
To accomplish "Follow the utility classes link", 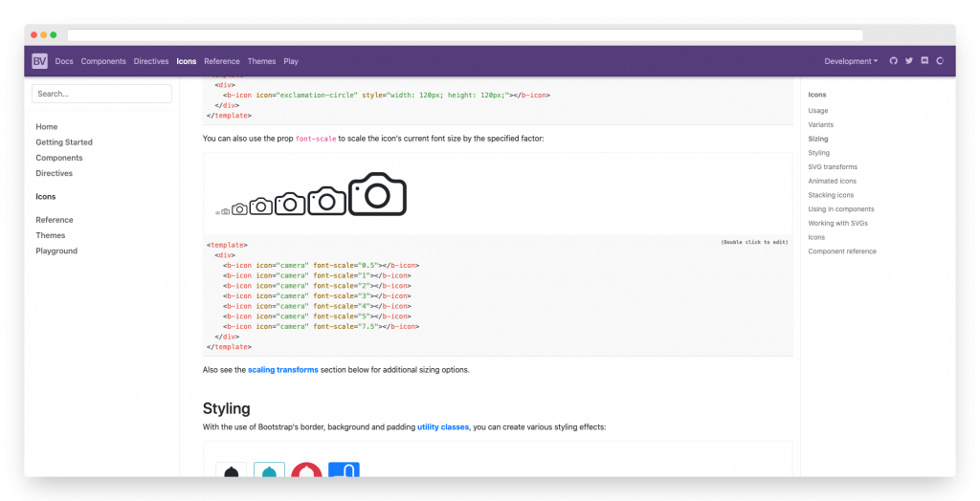I will [x=443, y=427].
